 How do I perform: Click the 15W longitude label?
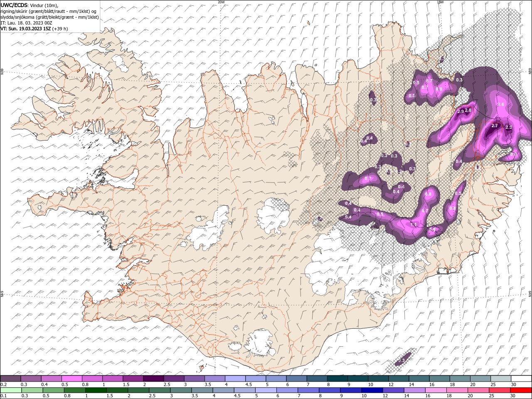coord(440,2)
